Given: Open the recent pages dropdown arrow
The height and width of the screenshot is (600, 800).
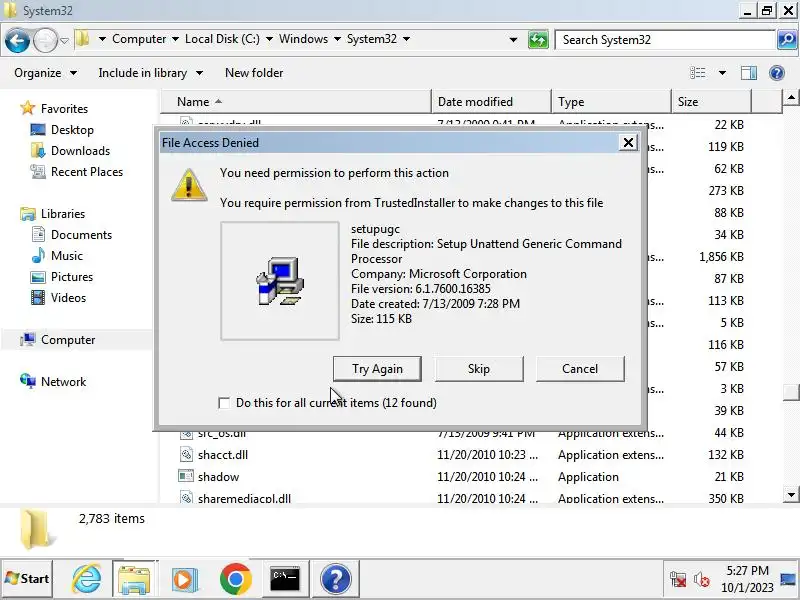Looking at the screenshot, I should [64, 40].
